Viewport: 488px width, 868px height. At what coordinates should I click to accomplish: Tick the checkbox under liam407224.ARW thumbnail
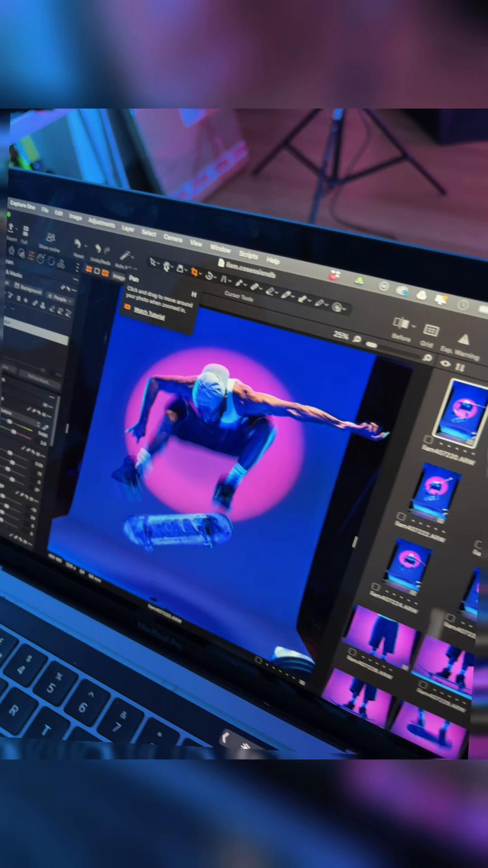tap(375, 587)
